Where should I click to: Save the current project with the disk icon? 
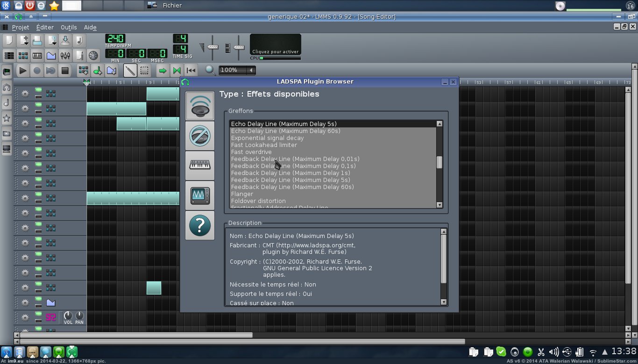[65, 40]
